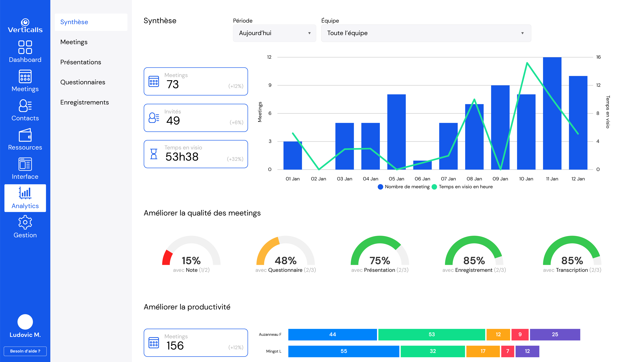The height and width of the screenshot is (362, 644).
Task: Open the Dashboard grid icon
Action: click(x=25, y=47)
